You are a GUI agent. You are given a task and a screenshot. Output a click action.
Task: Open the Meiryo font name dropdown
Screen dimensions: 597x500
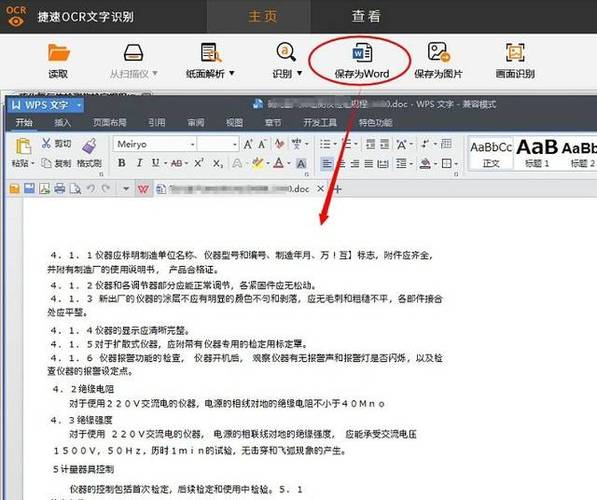193,144
